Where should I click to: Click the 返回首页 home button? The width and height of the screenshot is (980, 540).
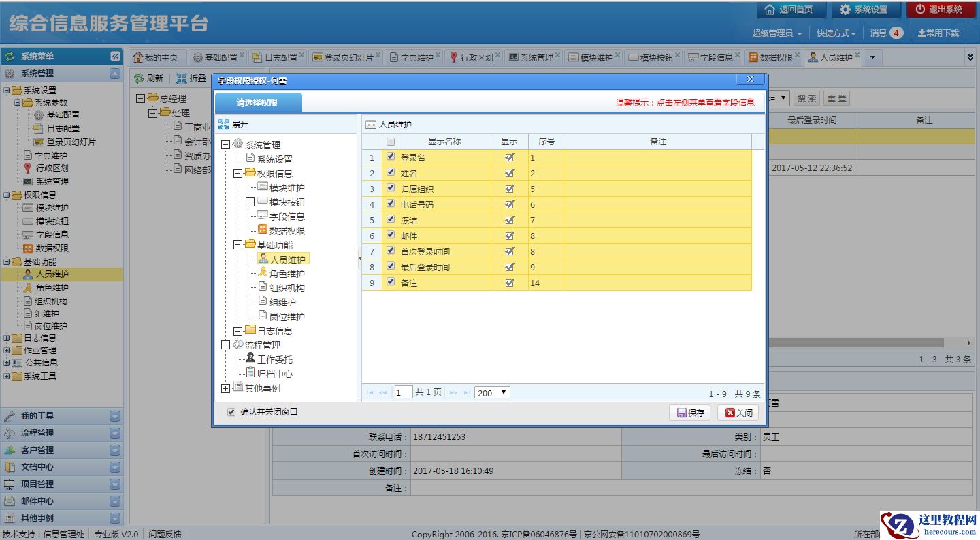(790, 10)
